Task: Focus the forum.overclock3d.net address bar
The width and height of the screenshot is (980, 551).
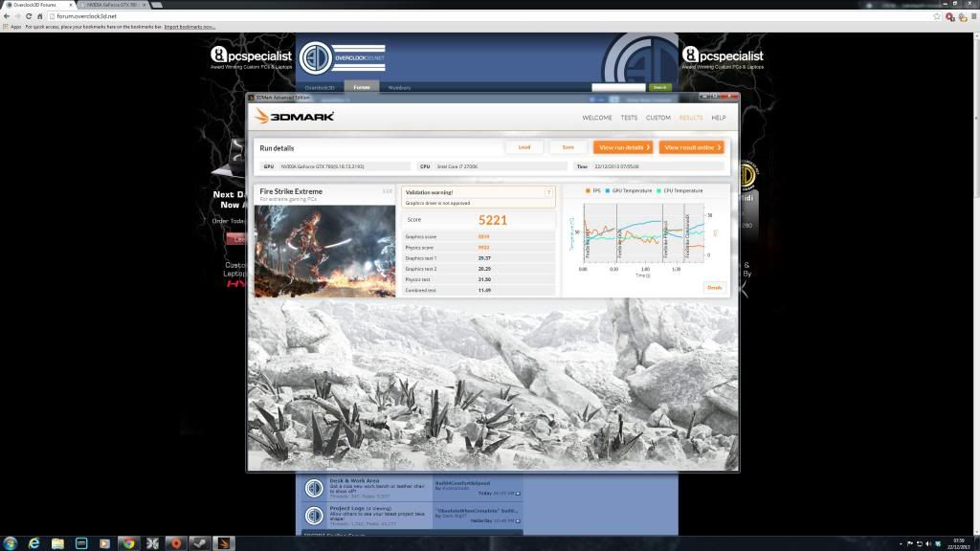Action: pyautogui.click(x=487, y=16)
